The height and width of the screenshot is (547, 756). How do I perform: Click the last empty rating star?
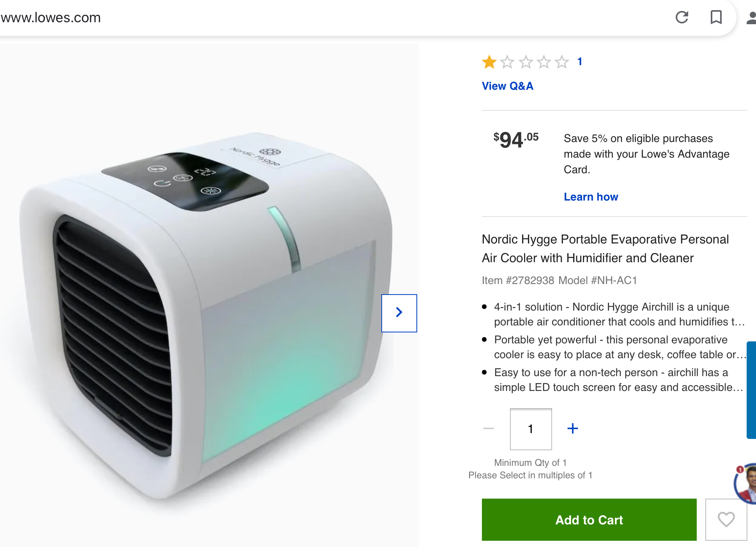(562, 62)
